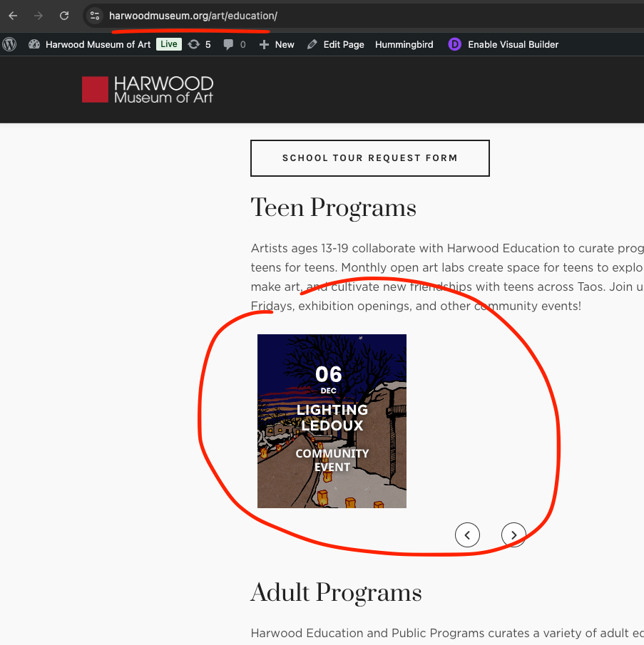This screenshot has height=645, width=644.
Task: Click the purple Divi D icon
Action: coord(455,44)
